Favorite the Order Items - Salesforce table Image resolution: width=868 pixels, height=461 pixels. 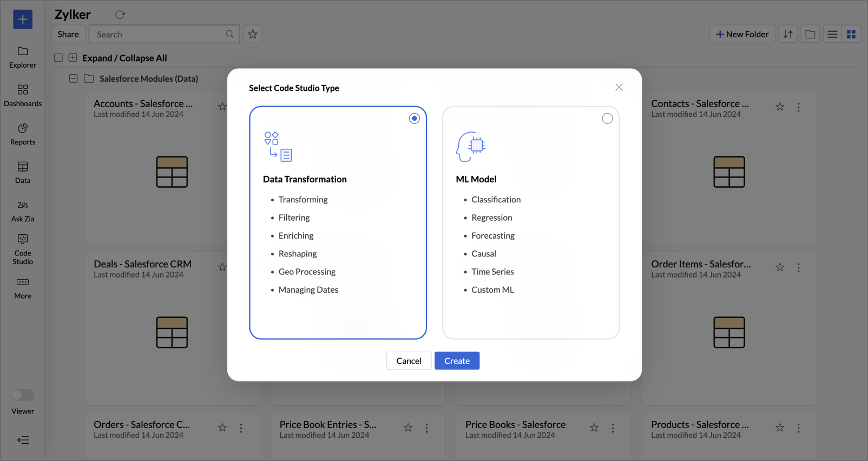coord(780,267)
